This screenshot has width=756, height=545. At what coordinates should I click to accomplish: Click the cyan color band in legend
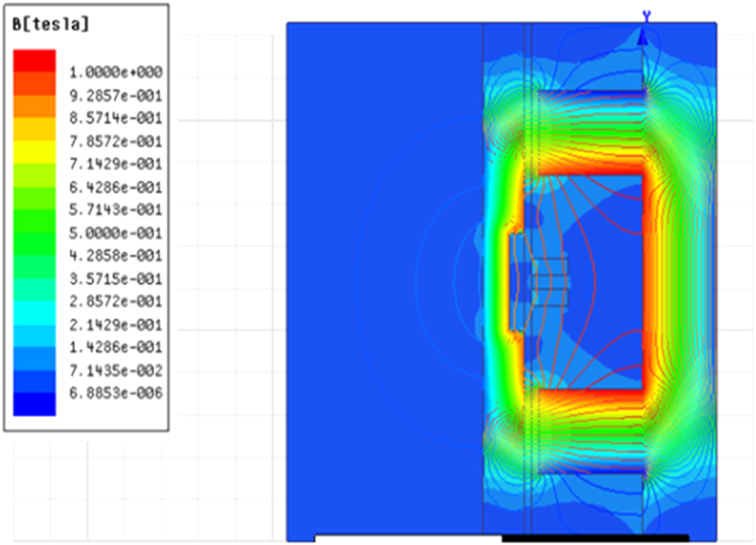pos(34,312)
